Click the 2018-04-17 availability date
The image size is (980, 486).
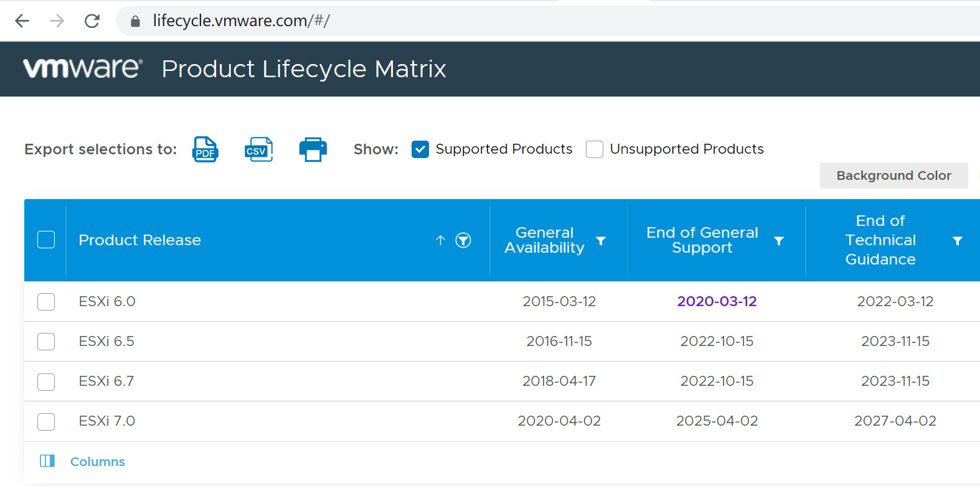point(559,381)
